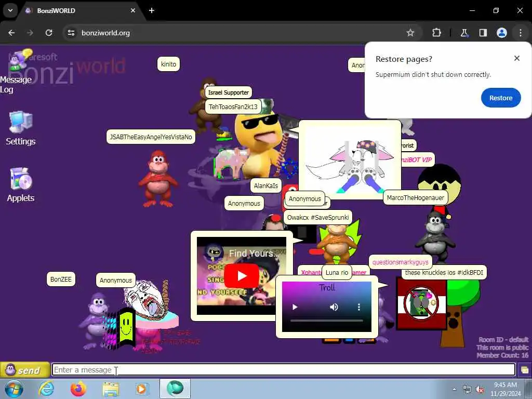Open the Windows Start button

pos(14,389)
